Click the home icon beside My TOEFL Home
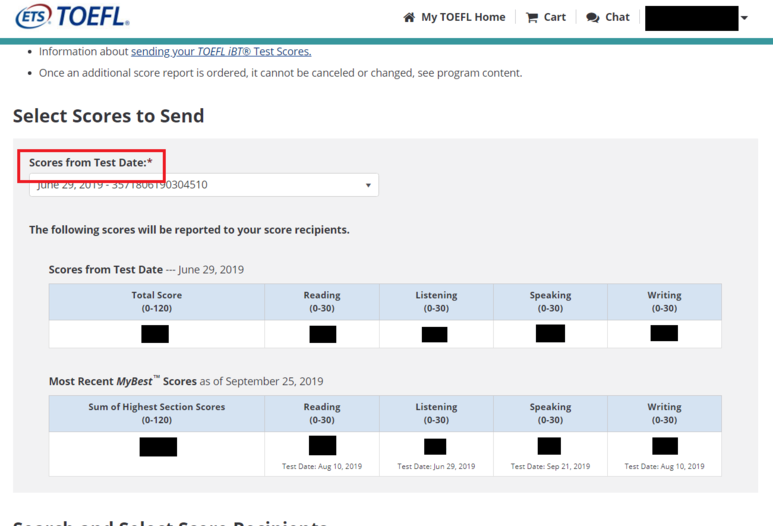Image resolution: width=773 pixels, height=526 pixels. pyautogui.click(x=409, y=18)
